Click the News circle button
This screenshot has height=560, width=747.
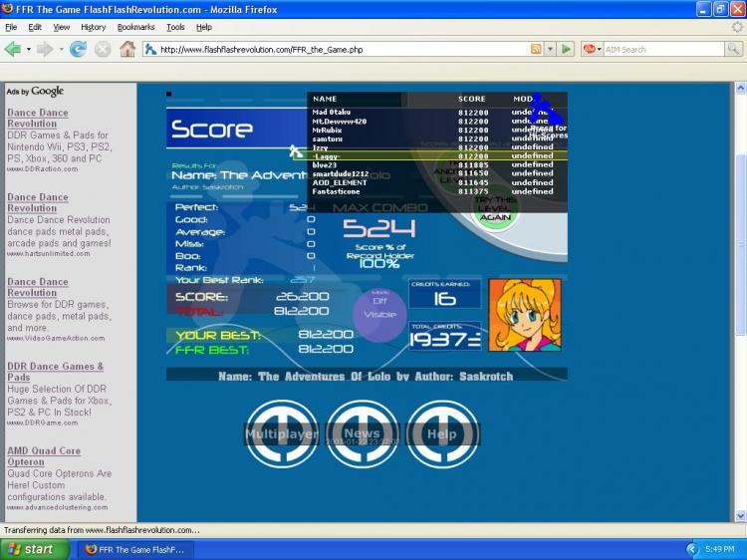(x=363, y=433)
